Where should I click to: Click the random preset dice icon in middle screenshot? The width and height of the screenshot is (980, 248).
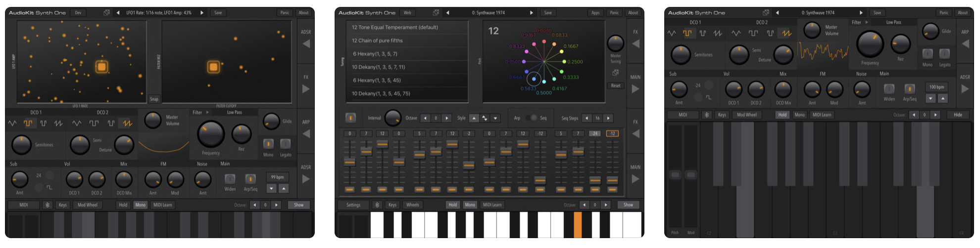tap(436, 12)
